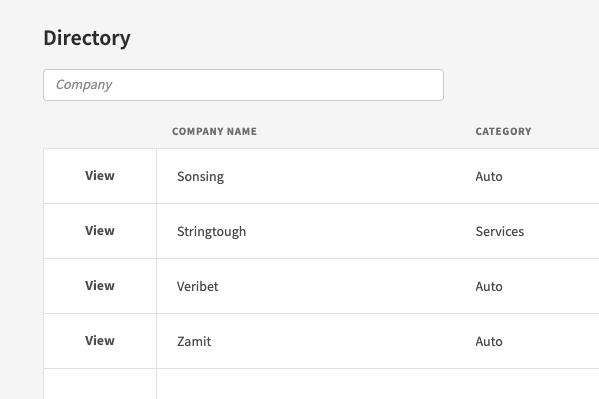The image size is (599, 399).
Task: Open View for Sonsing
Action: [100, 176]
